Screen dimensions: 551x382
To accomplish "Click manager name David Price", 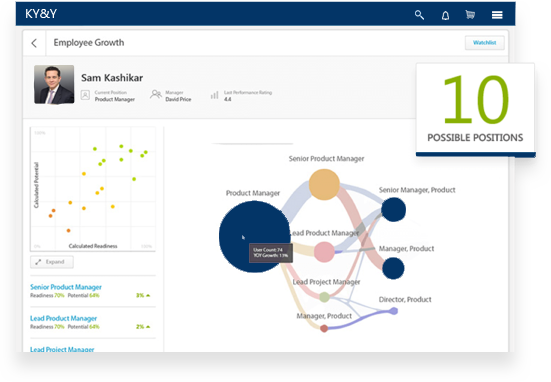I will 178,99.
